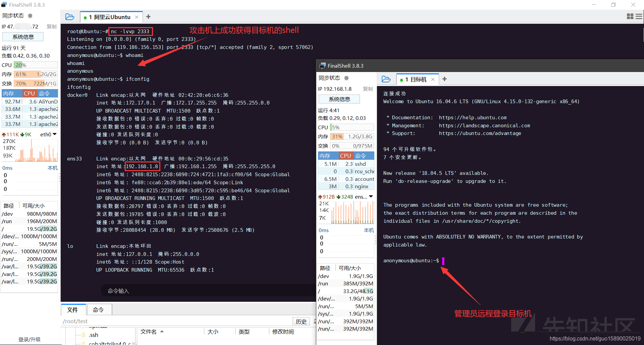Sort by 命令 column in 目标机 window
The image size is (644, 345).
[364, 156]
